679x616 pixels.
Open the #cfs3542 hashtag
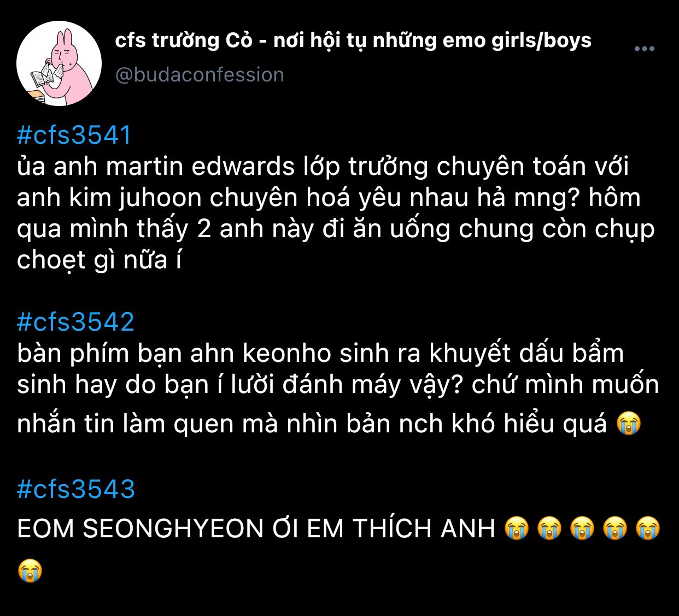click(x=75, y=322)
